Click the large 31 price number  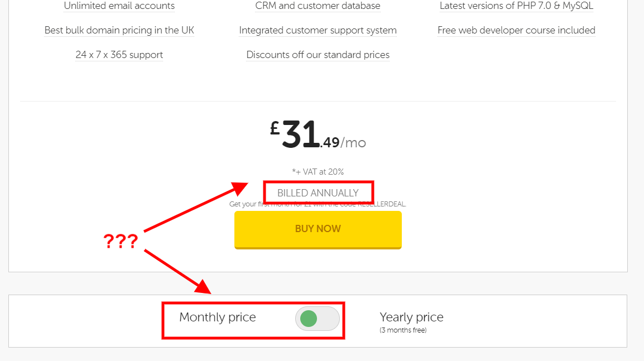[x=300, y=136]
